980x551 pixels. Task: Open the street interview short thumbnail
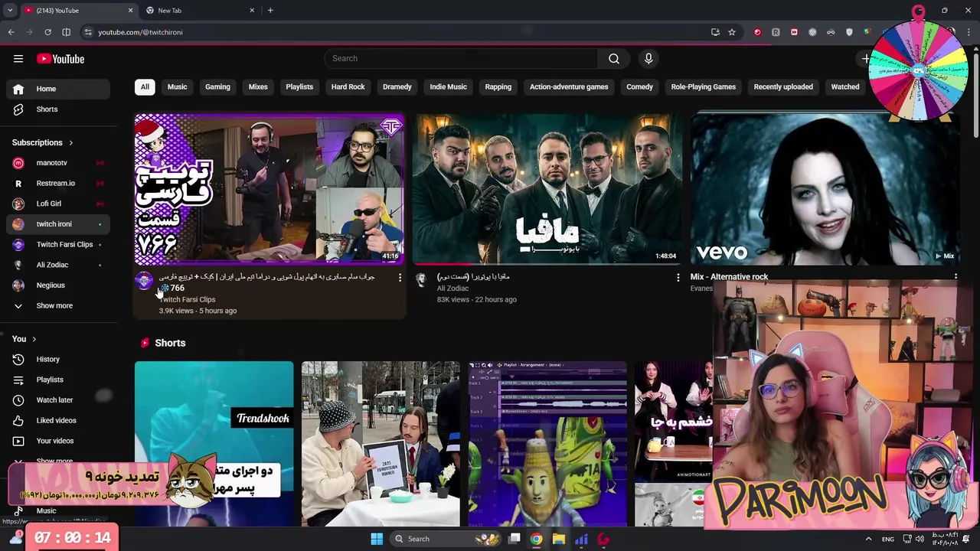(381, 444)
